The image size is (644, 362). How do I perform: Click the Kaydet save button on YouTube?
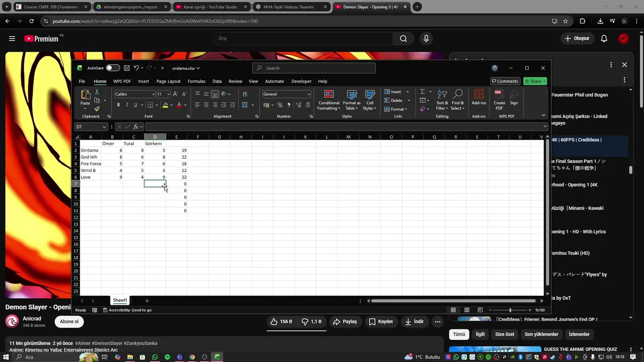pyautogui.click(x=381, y=322)
